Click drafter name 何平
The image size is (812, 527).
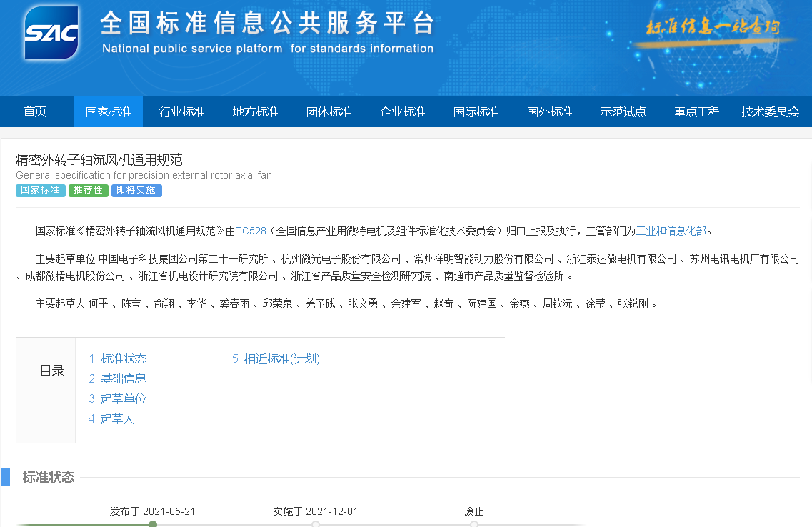(x=99, y=304)
